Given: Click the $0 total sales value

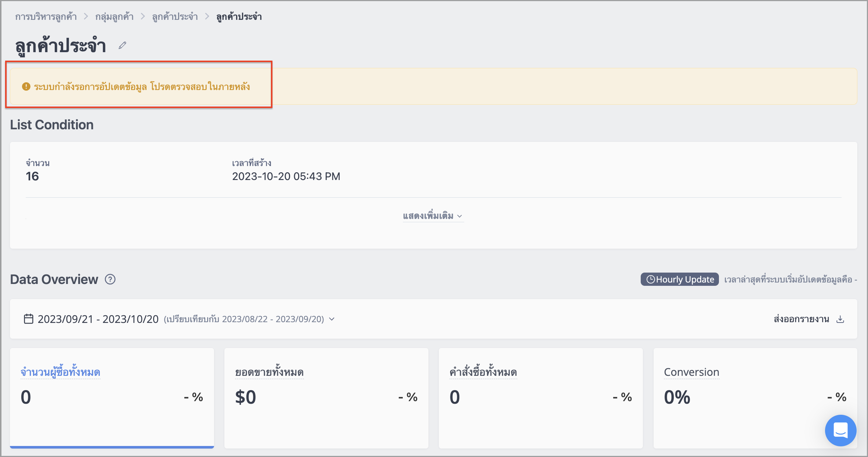Looking at the screenshot, I should tap(246, 397).
